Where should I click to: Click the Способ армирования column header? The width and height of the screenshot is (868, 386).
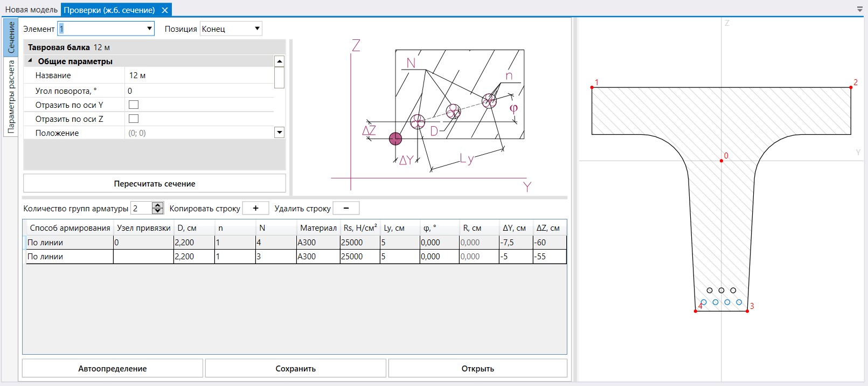pos(70,228)
